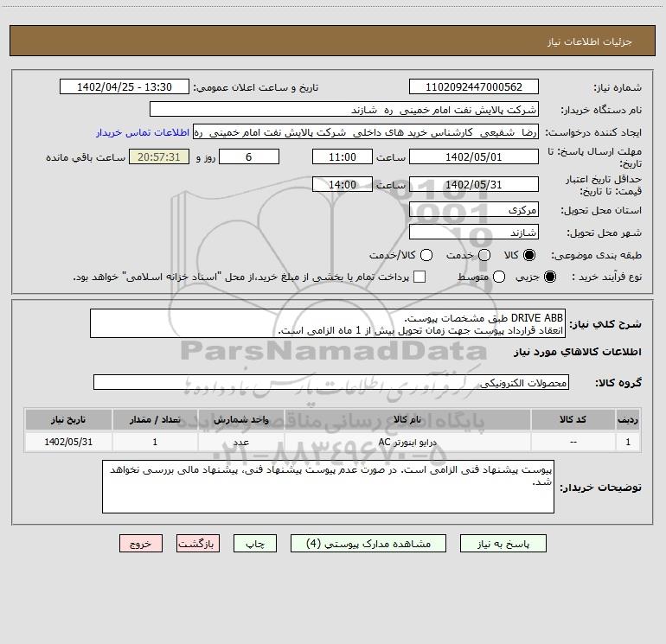This screenshot has width=666, height=644.
Task: Click the نام کالا column header
Action: 407,420
